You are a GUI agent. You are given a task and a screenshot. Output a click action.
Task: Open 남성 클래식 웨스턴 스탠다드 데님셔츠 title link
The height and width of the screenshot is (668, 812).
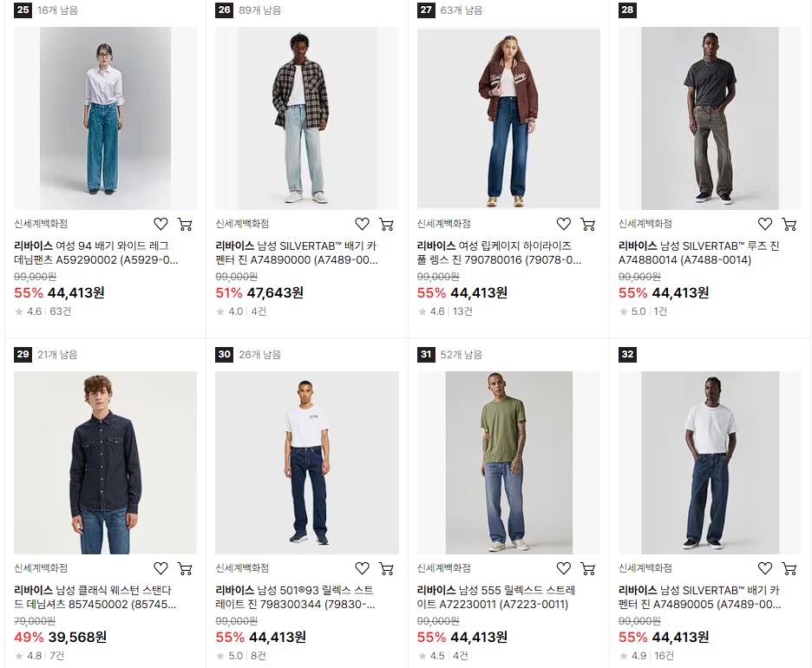click(x=95, y=597)
